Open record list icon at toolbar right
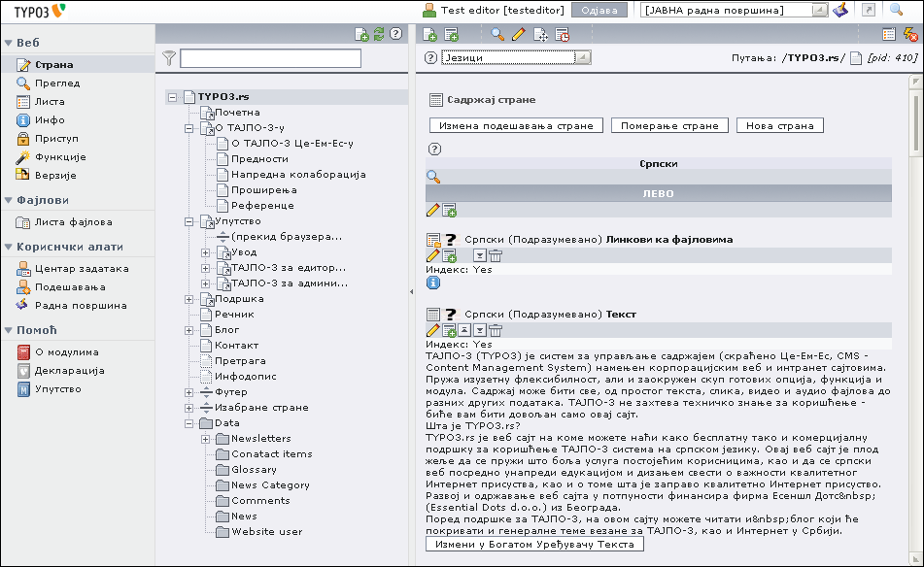924x567 pixels. tap(889, 35)
